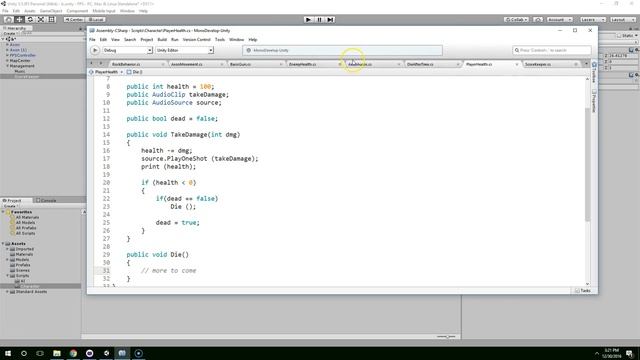Open Windows Start menu
Screen dimensions: 640x360
(8, 353)
